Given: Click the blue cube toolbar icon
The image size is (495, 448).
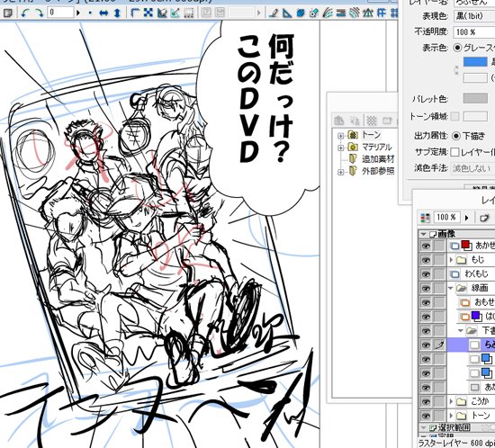Looking at the screenshot, I should pos(301,13).
